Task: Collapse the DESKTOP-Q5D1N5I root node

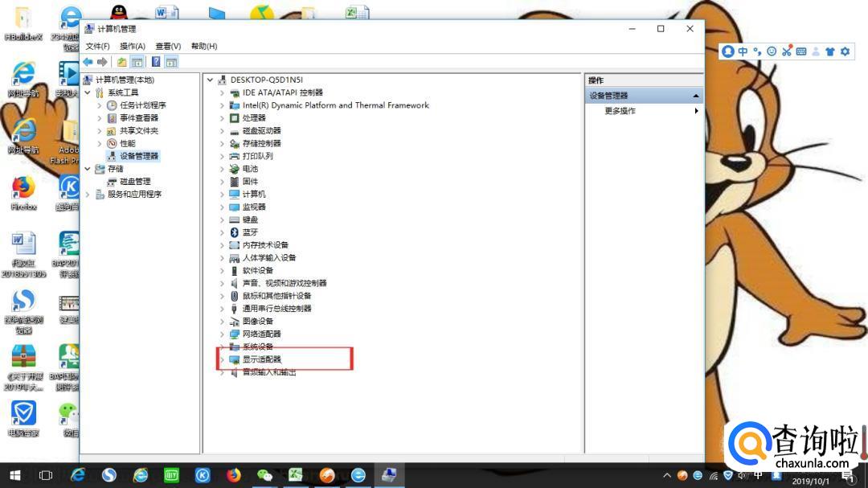Action: pyautogui.click(x=211, y=80)
